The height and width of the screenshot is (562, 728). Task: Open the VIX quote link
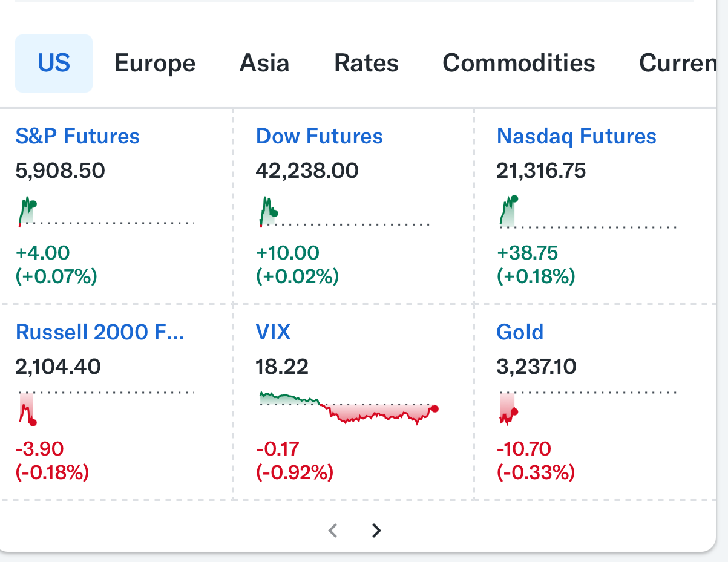[273, 332]
